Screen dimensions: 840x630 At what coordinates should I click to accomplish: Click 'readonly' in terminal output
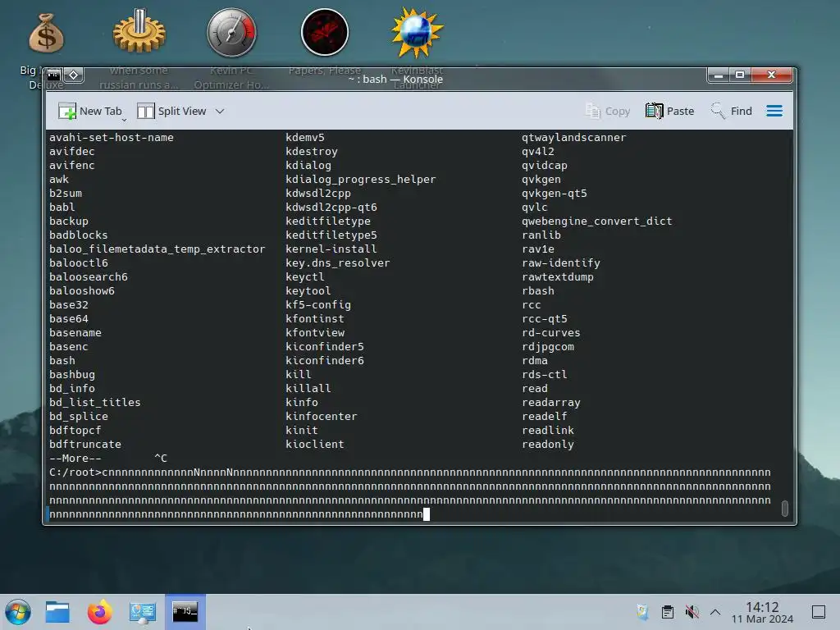click(547, 444)
